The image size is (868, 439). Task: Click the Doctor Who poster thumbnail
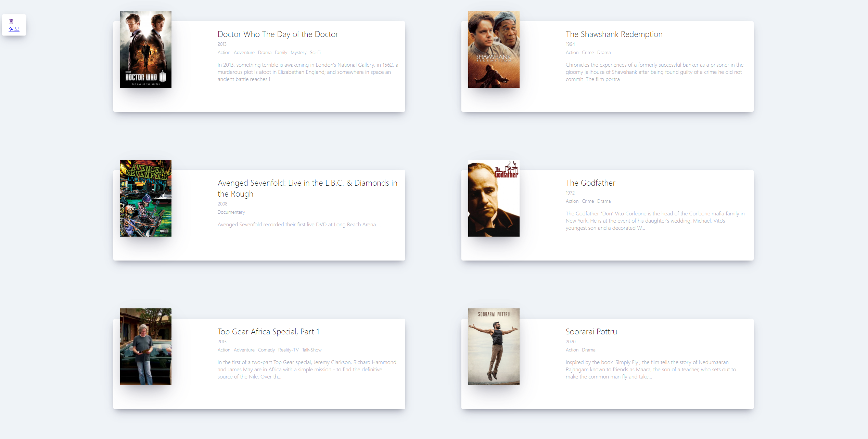(145, 49)
